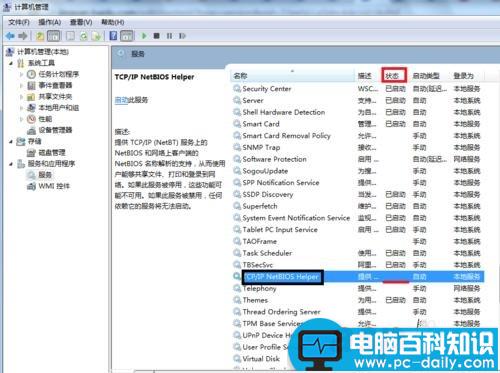The image size is (500, 373).
Task: Select 设备管理器 in the tree
Action: [x=55, y=130]
